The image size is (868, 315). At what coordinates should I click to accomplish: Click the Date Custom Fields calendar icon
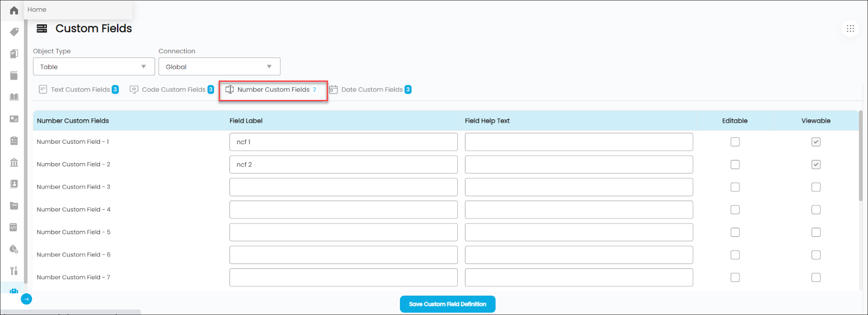333,89
